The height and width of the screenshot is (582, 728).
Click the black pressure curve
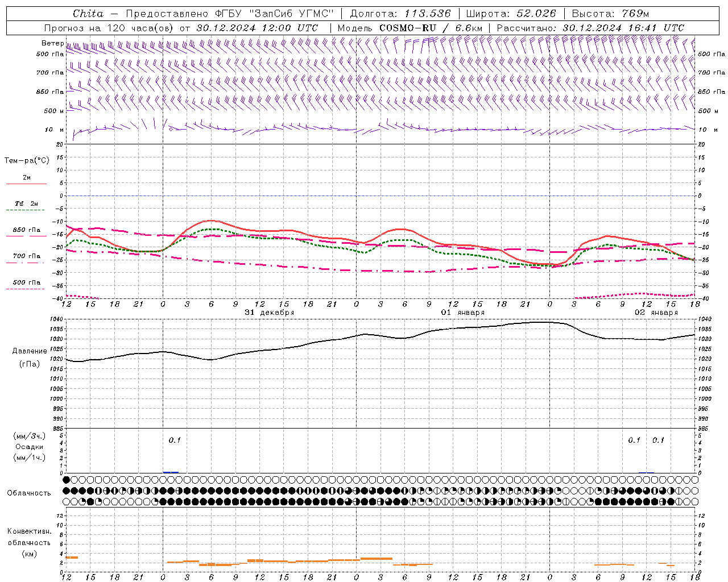click(x=380, y=335)
